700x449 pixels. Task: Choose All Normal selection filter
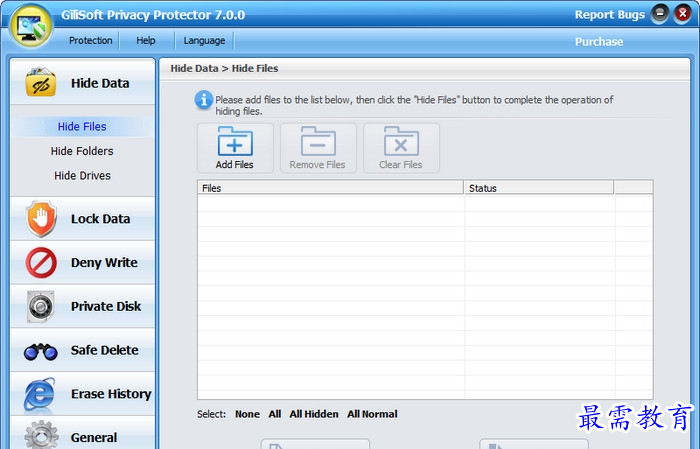coord(372,414)
